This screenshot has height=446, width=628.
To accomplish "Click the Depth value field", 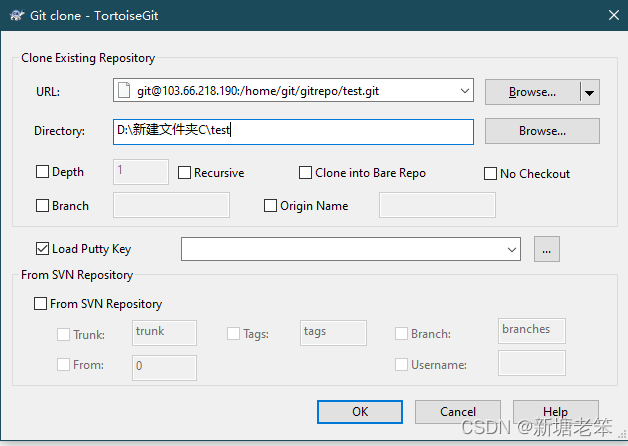I will coord(141,172).
